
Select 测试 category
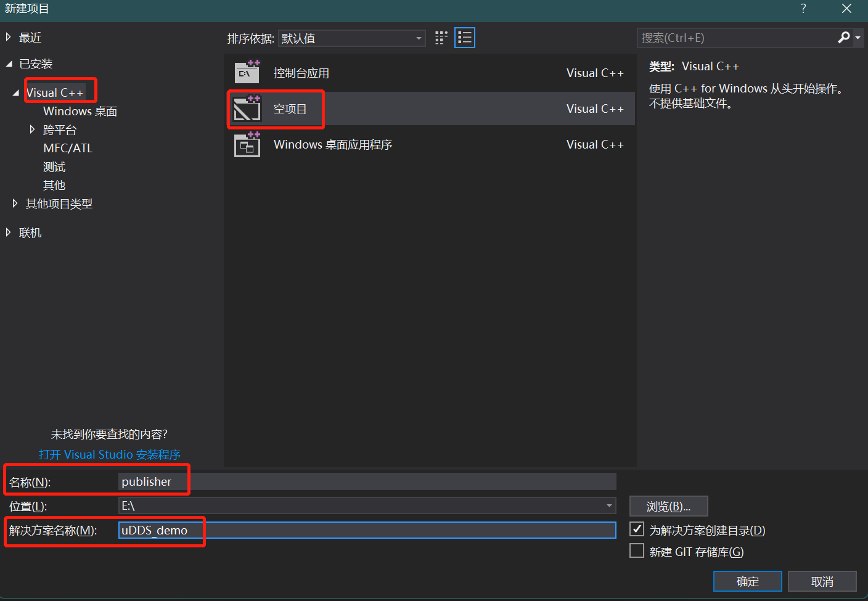[x=54, y=166]
